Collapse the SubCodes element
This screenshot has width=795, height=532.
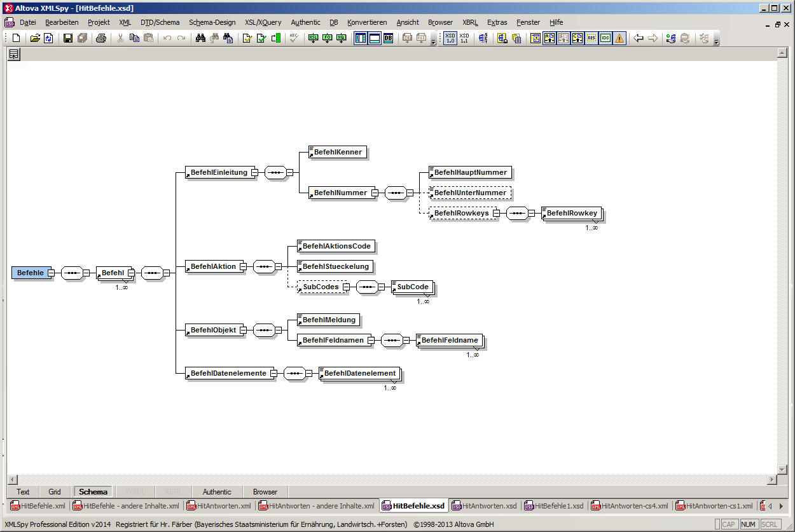[345, 287]
